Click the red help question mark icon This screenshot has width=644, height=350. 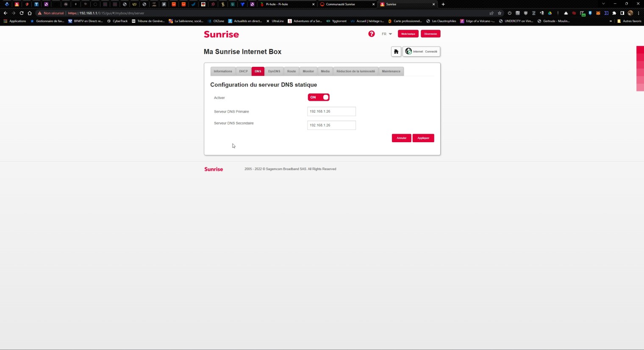click(372, 34)
